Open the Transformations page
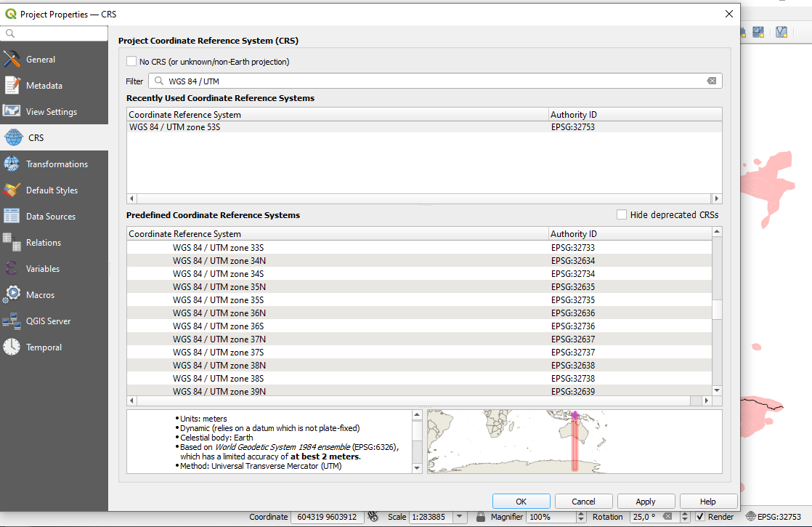812x527 pixels. coord(54,164)
